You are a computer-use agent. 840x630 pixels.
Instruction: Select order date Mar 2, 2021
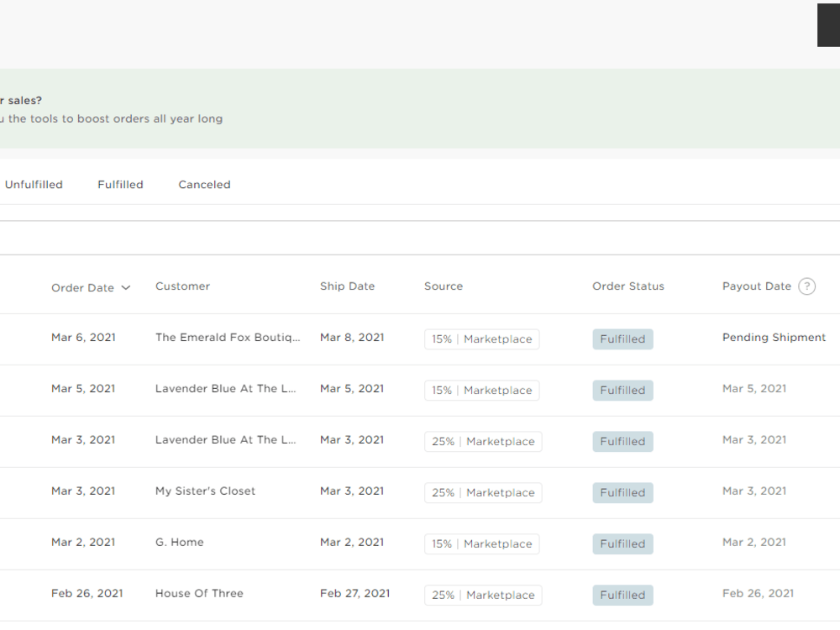83,542
